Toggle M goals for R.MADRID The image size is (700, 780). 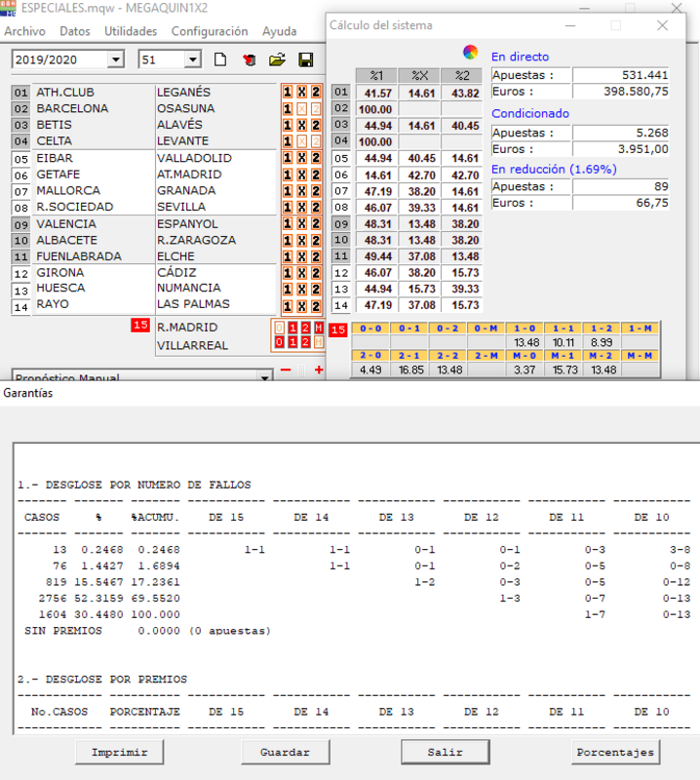coord(319,328)
